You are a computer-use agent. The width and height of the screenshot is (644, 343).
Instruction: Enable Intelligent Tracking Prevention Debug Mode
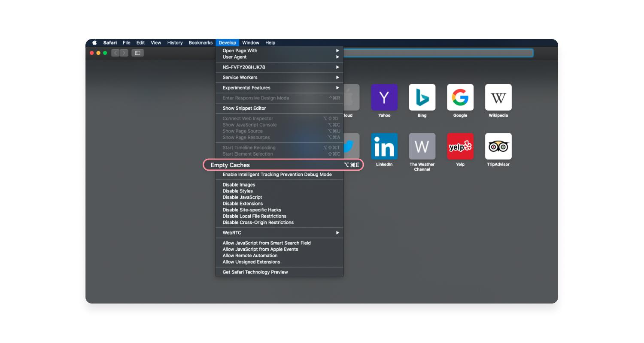pyautogui.click(x=279, y=175)
